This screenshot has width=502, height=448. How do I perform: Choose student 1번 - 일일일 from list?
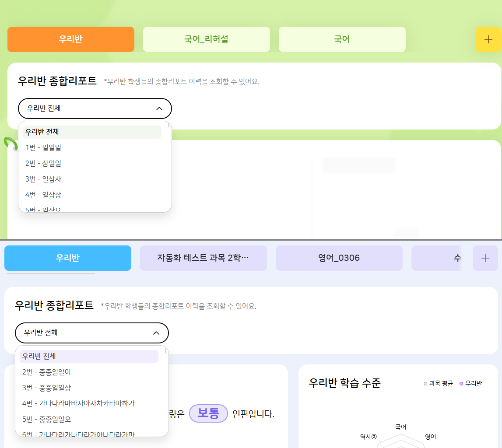(x=43, y=148)
